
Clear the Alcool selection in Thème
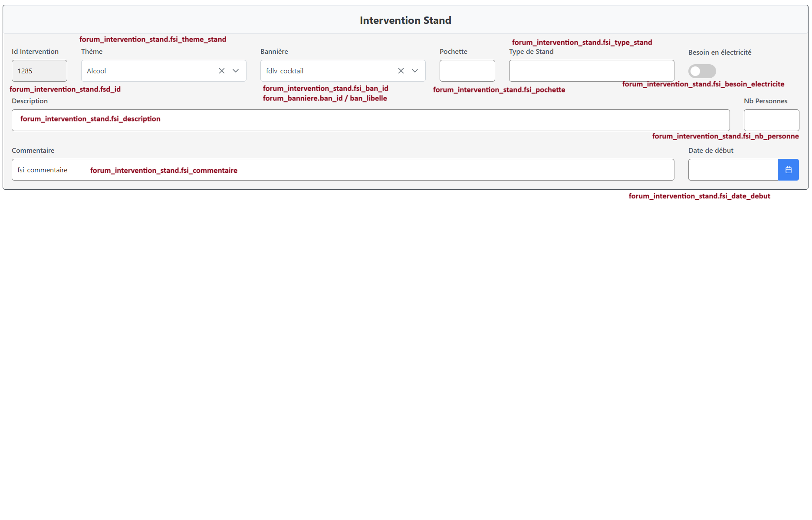click(x=222, y=71)
